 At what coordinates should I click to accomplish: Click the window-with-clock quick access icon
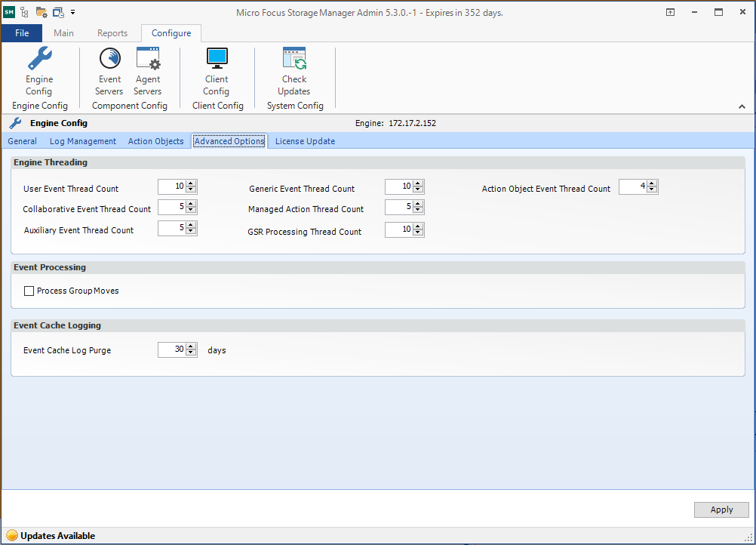click(x=58, y=13)
